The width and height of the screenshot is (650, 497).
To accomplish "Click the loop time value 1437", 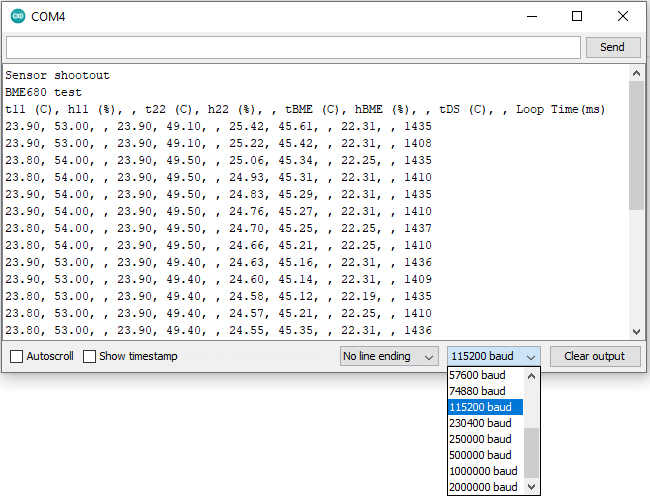I will (x=418, y=228).
